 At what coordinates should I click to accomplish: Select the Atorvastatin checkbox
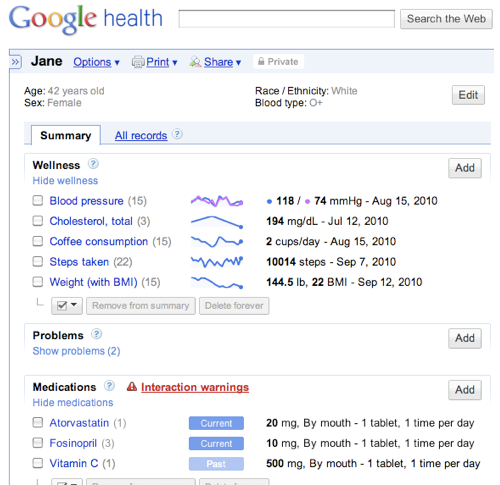pyautogui.click(x=38, y=423)
